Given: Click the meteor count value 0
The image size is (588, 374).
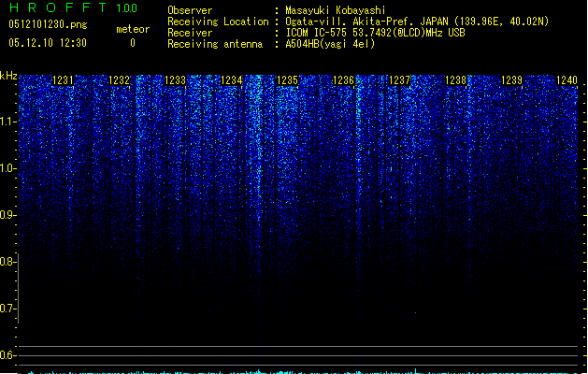Looking at the screenshot, I should (x=133, y=43).
